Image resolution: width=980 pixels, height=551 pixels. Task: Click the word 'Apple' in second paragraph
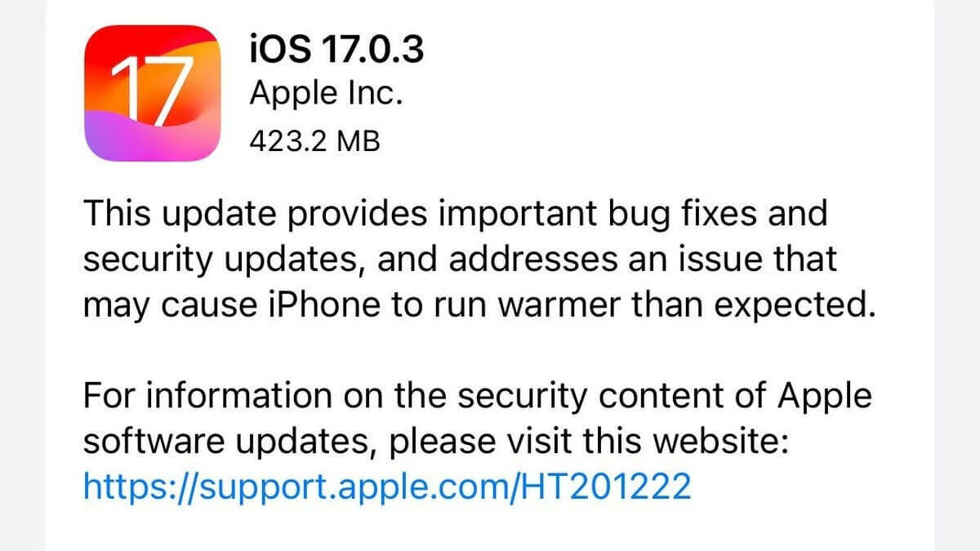coord(824,398)
